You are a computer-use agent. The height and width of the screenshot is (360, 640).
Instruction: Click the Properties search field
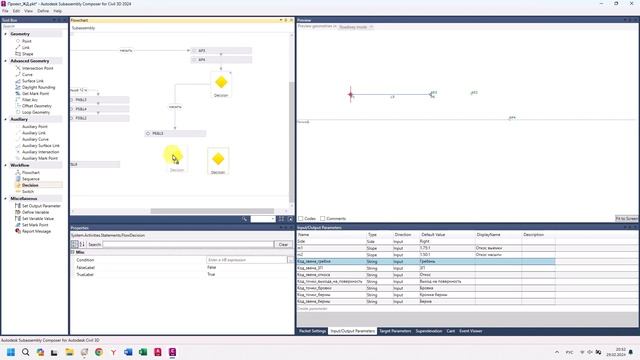[188, 244]
